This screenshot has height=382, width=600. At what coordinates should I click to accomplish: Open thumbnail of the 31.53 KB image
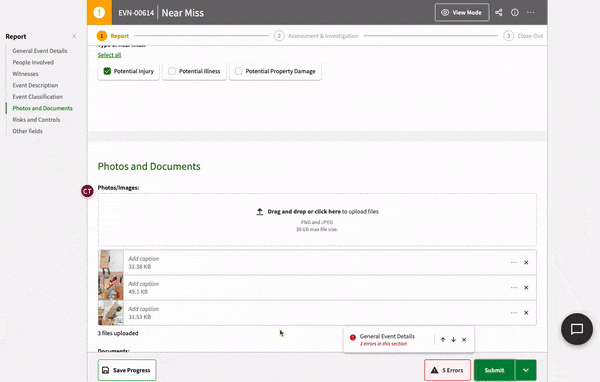click(111, 313)
